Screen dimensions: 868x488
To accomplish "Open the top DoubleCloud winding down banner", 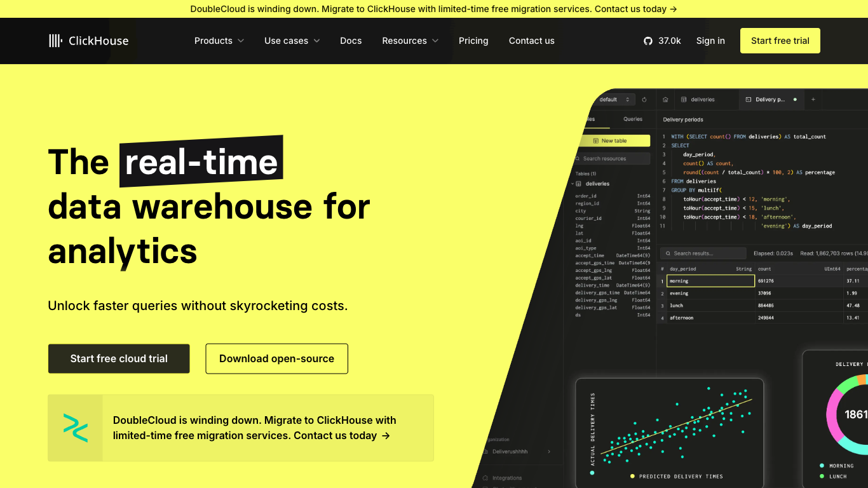I will pos(434,9).
